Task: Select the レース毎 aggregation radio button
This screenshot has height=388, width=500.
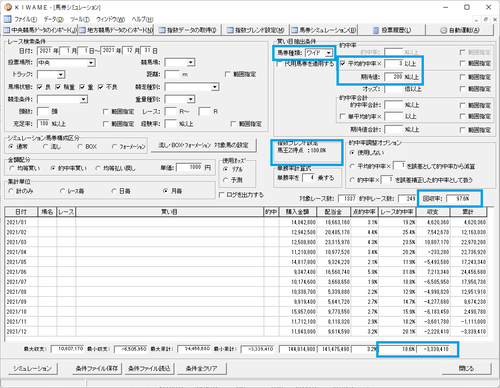Action: [x=62, y=191]
